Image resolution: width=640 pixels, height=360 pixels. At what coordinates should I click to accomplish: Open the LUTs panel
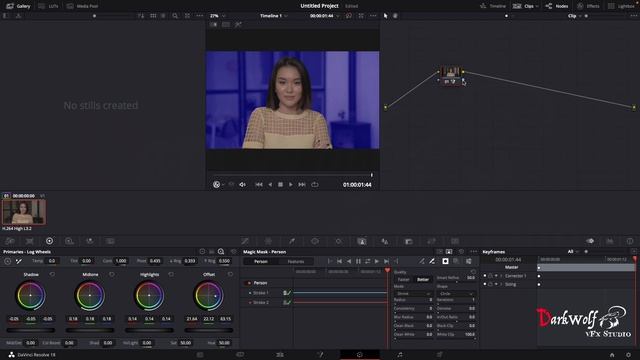49,6
